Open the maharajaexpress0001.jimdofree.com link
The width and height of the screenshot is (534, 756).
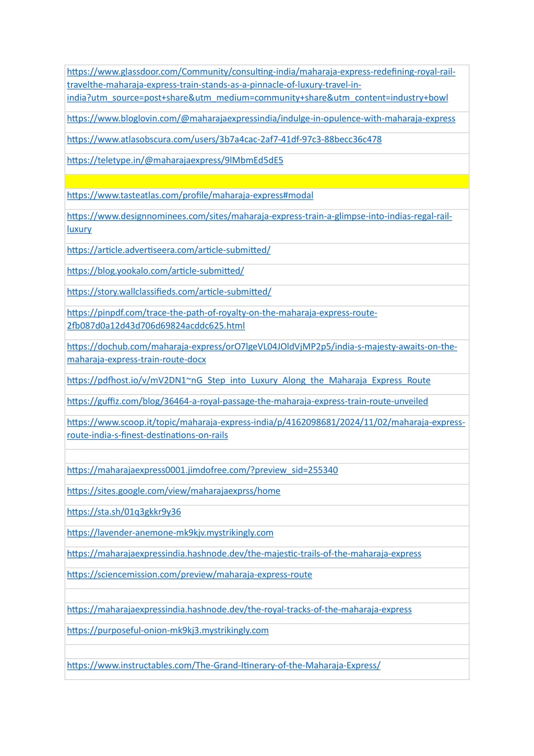[202, 470]
